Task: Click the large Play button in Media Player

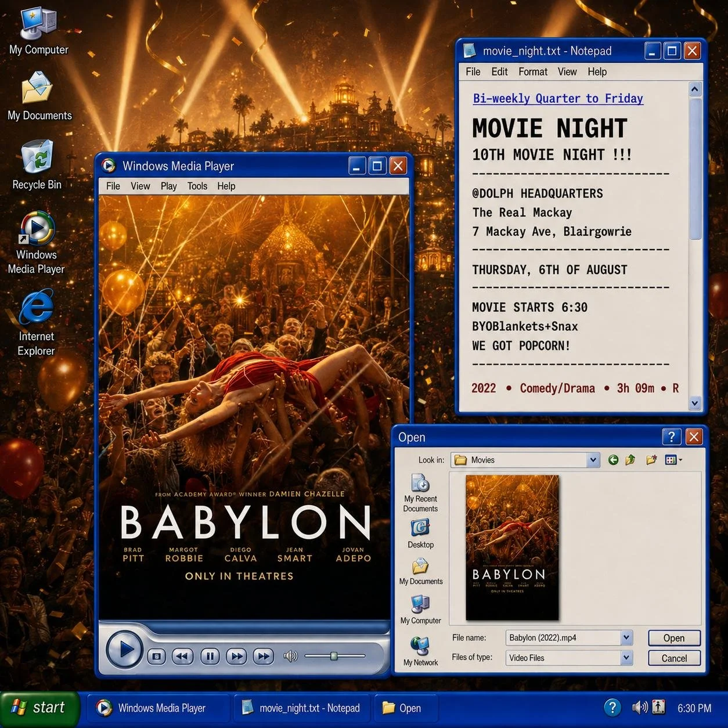Action: (124, 650)
